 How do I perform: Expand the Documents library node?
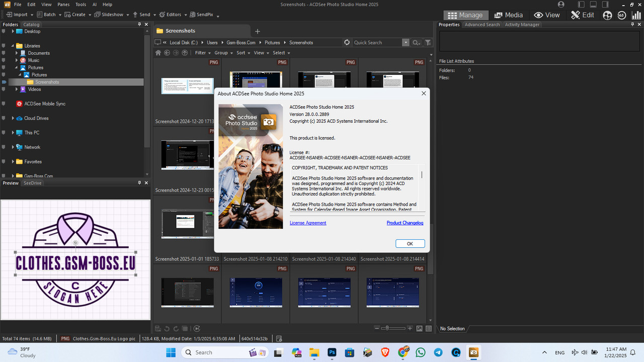(x=17, y=53)
